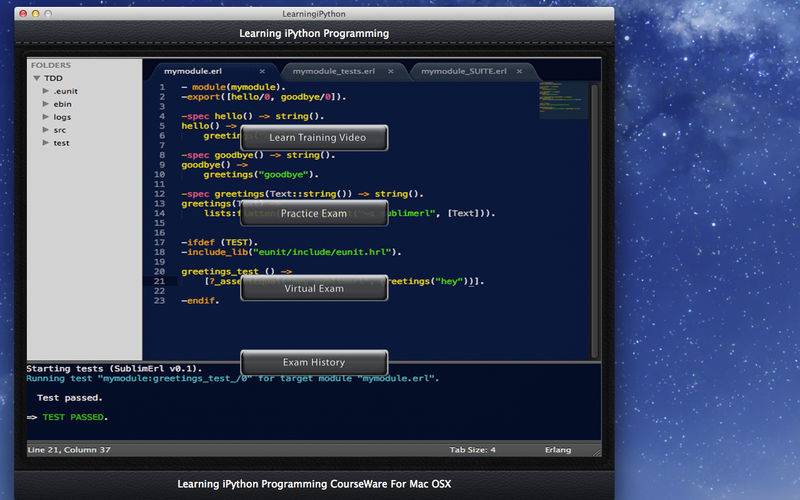Switch to the mymodule_tests.erl tab
The width and height of the screenshot is (800, 500).
334,71
